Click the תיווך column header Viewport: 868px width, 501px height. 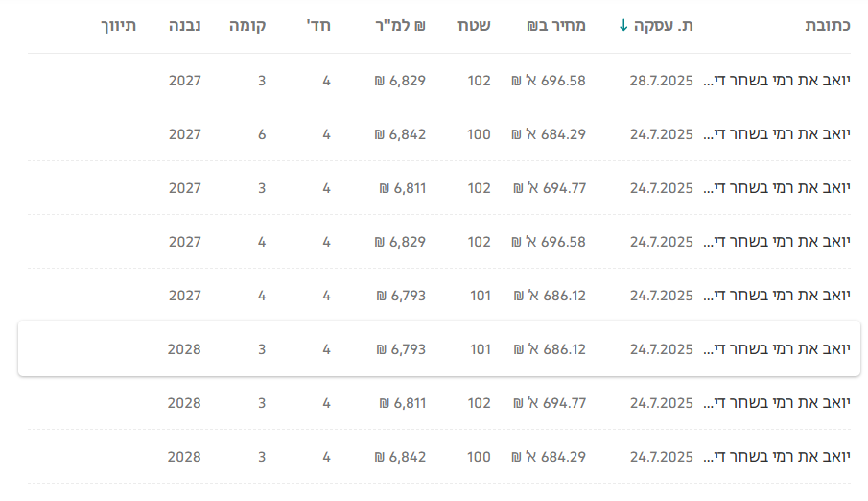point(119,26)
